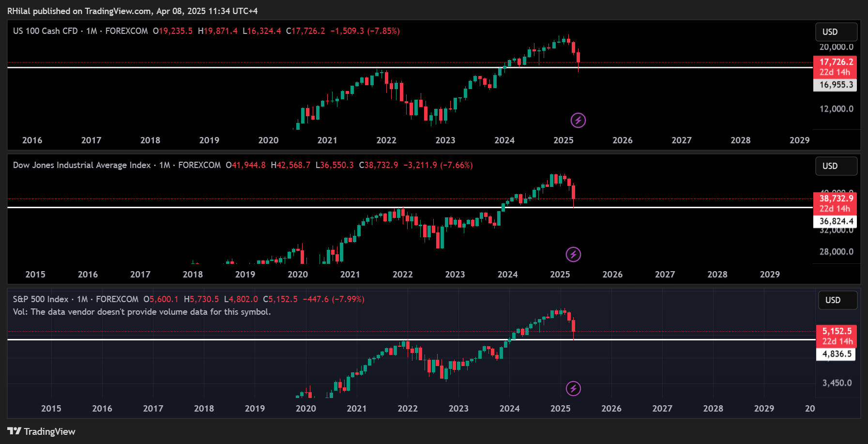This screenshot has width=868, height=444.
Task: Click the 17,726.2 current price label
Action: click(836, 62)
